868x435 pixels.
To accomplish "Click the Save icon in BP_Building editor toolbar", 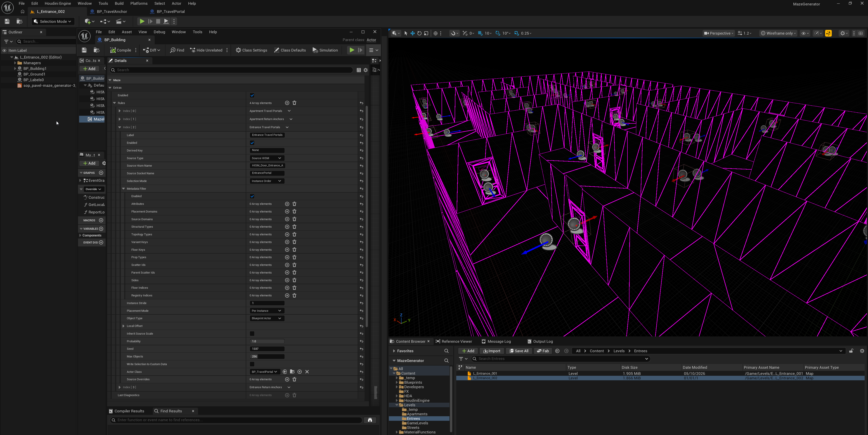I will (84, 50).
